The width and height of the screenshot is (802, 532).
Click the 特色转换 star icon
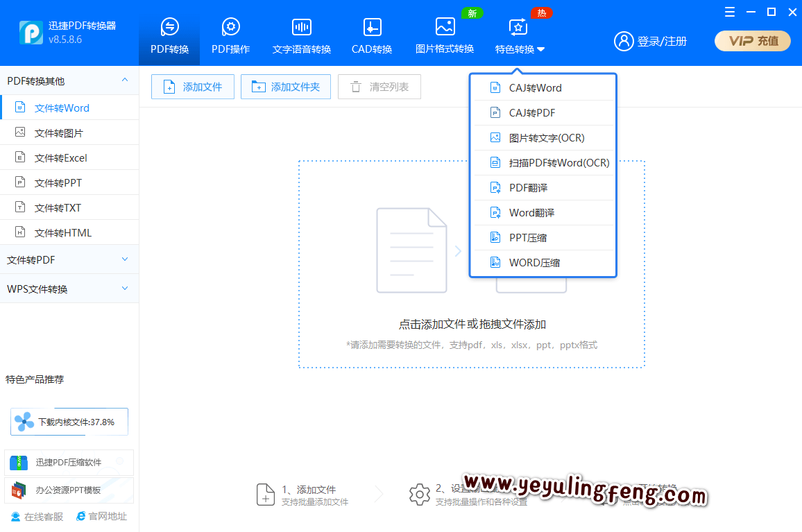click(x=518, y=27)
